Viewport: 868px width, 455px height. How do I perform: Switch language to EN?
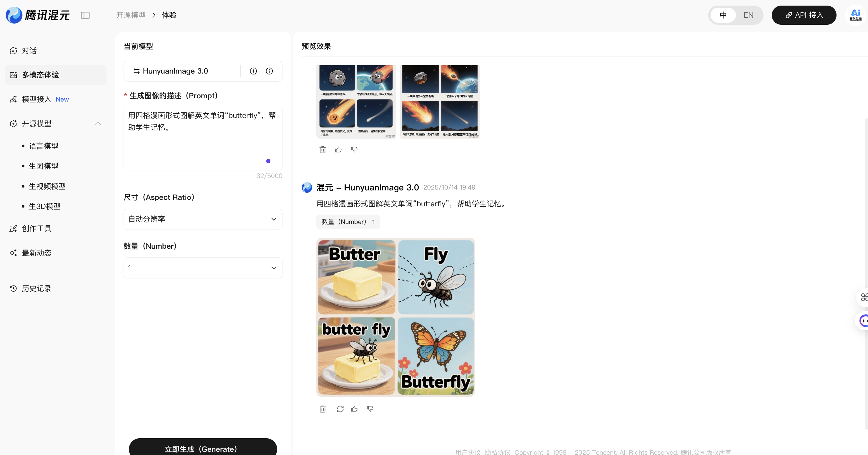coord(748,15)
